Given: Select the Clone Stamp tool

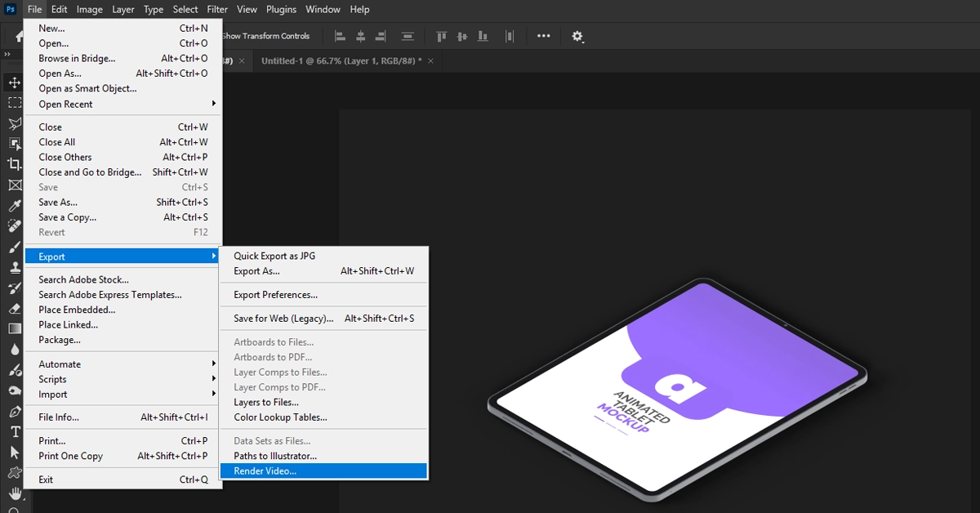Looking at the screenshot, I should 15,267.
